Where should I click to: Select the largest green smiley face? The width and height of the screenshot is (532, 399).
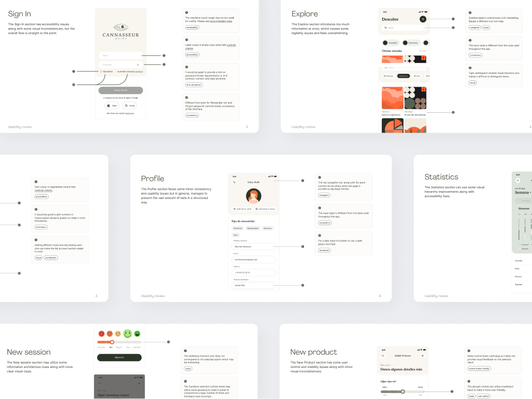(128, 333)
